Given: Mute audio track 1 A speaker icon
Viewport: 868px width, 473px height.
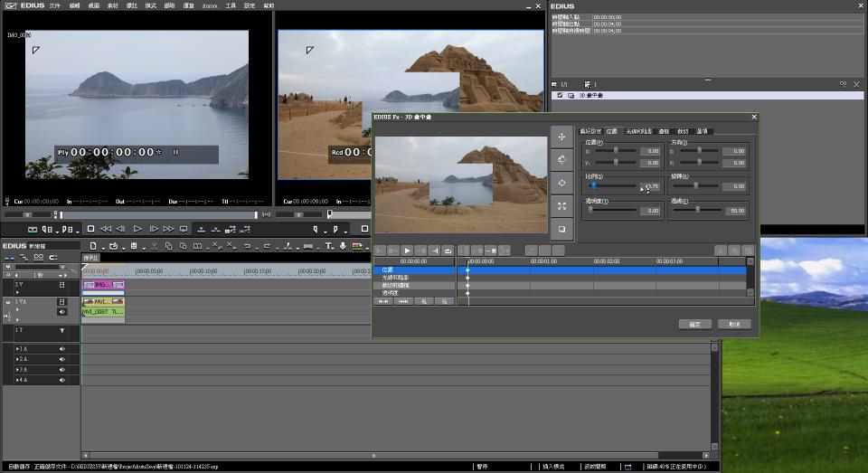Looking at the screenshot, I should (62, 348).
